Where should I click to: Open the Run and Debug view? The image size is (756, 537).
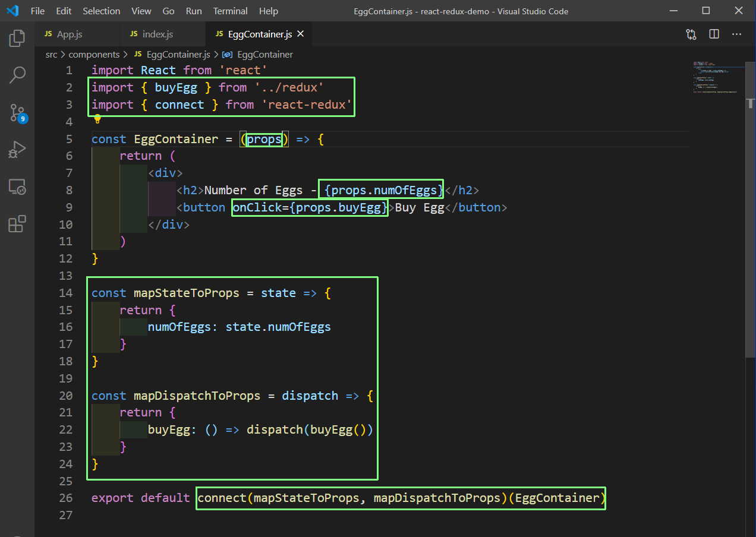click(x=17, y=150)
